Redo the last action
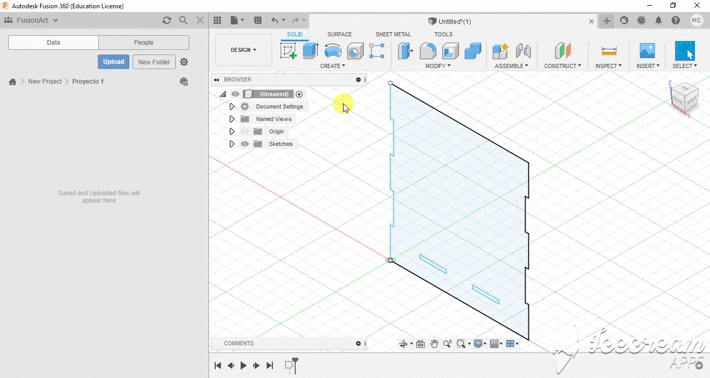This screenshot has height=378, width=710. coord(295,20)
